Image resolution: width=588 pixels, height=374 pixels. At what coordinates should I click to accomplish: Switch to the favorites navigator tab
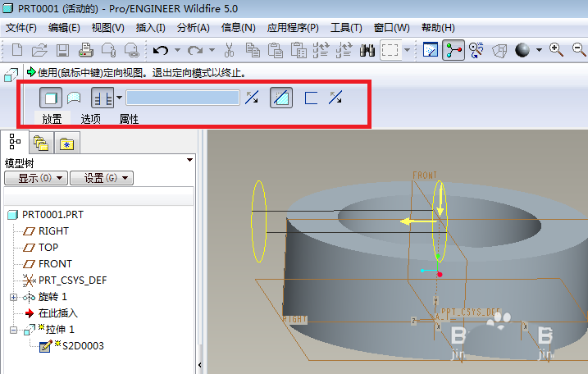67,144
